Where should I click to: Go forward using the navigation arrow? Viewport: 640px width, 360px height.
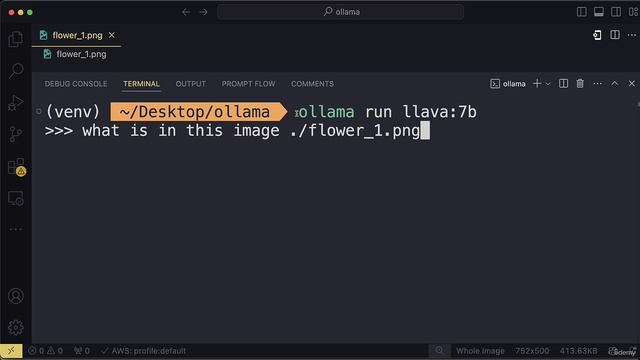[203, 12]
